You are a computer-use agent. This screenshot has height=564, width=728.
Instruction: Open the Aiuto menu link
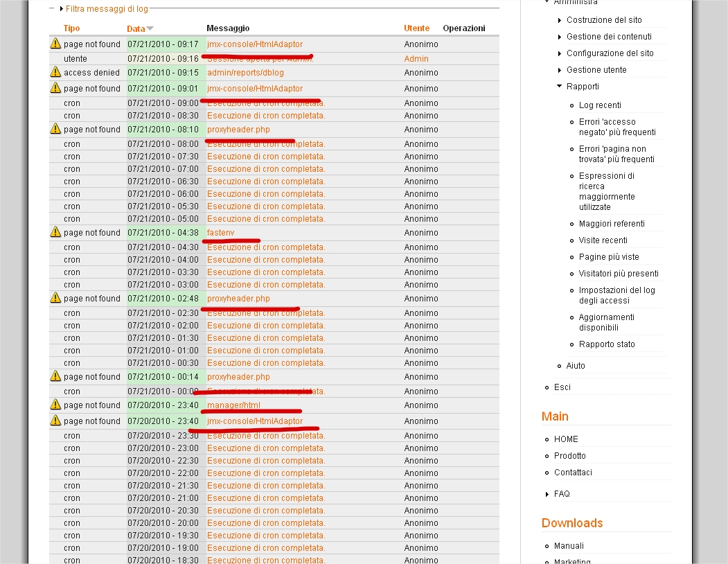point(576,366)
